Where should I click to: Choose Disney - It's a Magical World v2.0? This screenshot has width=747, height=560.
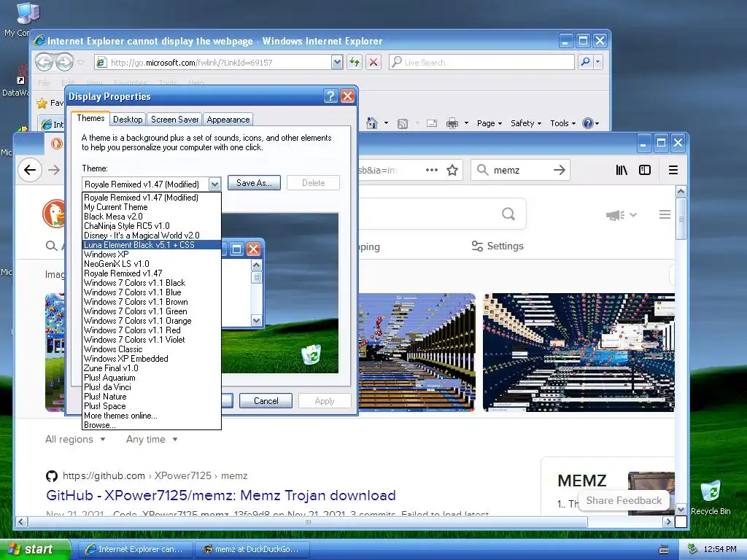coord(152,236)
